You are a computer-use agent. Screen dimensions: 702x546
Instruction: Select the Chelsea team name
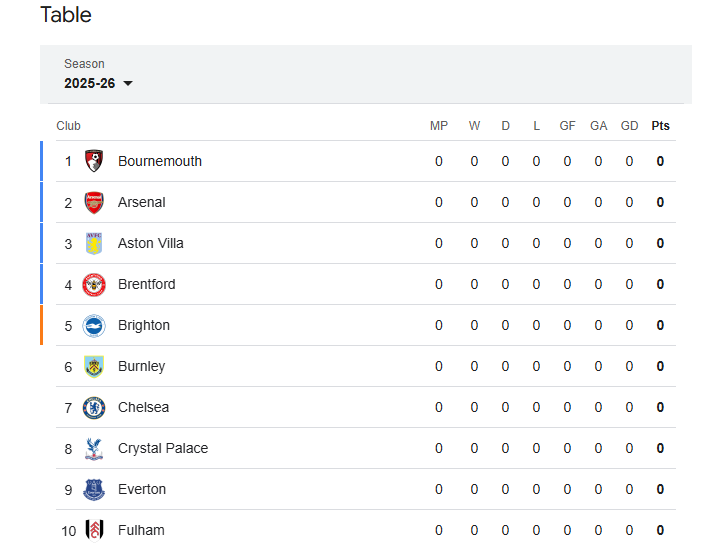[143, 407]
